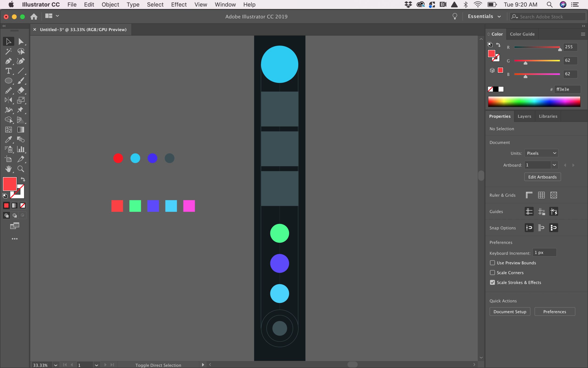This screenshot has width=588, height=368.
Task: Enable Use Preview Bounds
Action: (x=492, y=263)
